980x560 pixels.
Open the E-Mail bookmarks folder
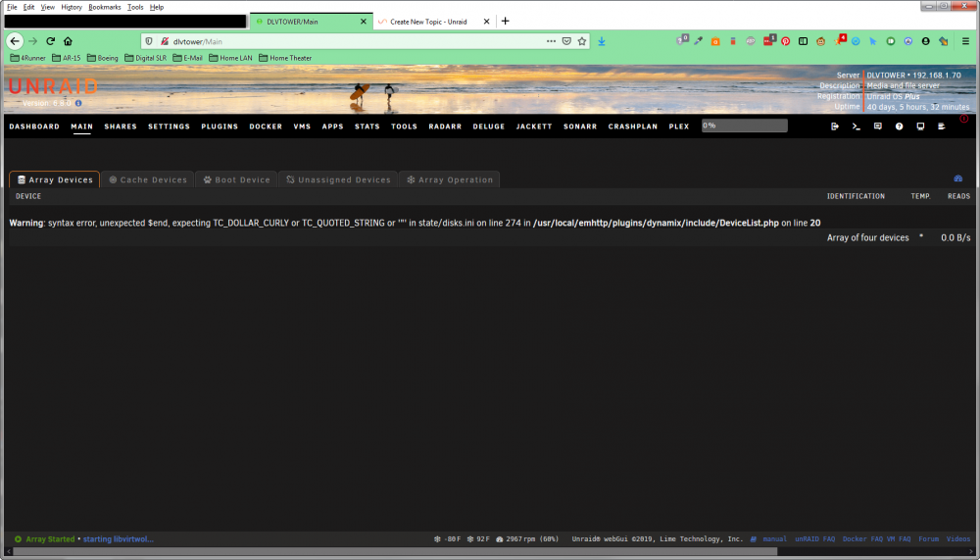(x=187, y=58)
